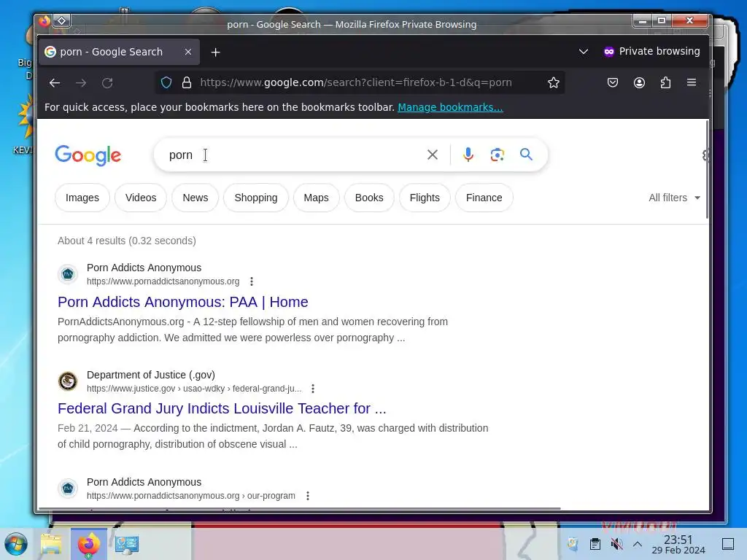Click the pornaddictsanonymous.org our-program URL
747x560 pixels.
coord(191,496)
